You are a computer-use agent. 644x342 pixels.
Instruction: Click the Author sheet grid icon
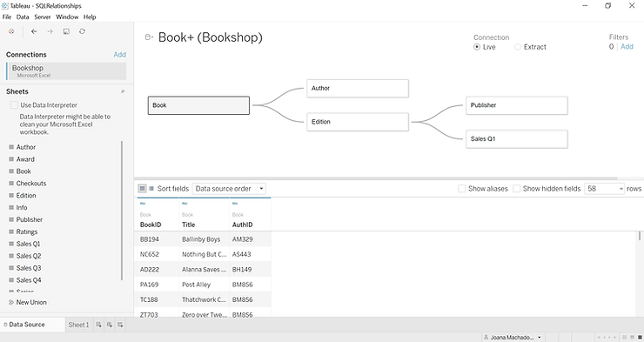pos(11,147)
